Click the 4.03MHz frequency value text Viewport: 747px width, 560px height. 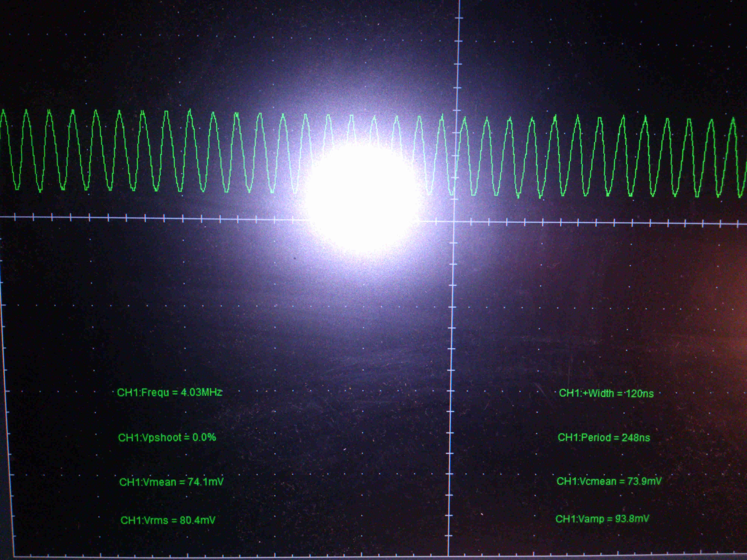201,392
